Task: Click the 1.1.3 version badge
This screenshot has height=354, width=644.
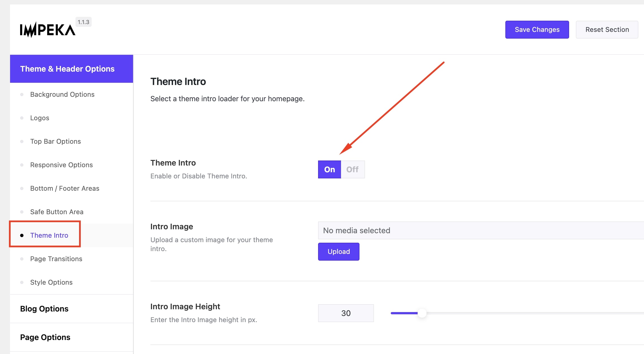Action: click(83, 22)
